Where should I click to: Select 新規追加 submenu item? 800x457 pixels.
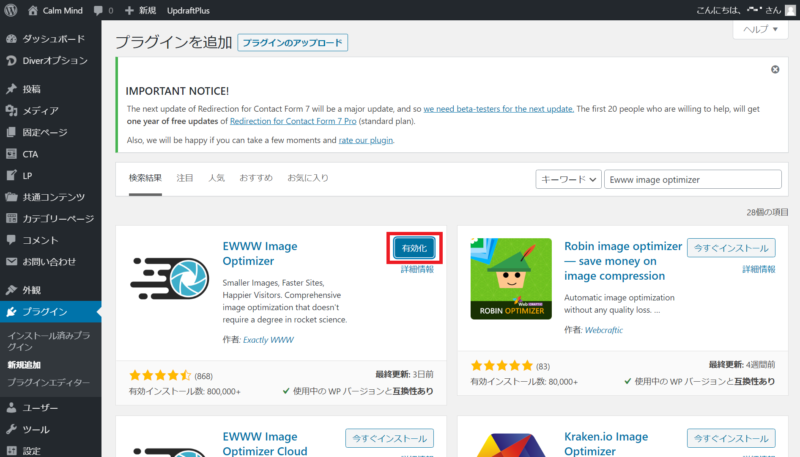point(24,365)
